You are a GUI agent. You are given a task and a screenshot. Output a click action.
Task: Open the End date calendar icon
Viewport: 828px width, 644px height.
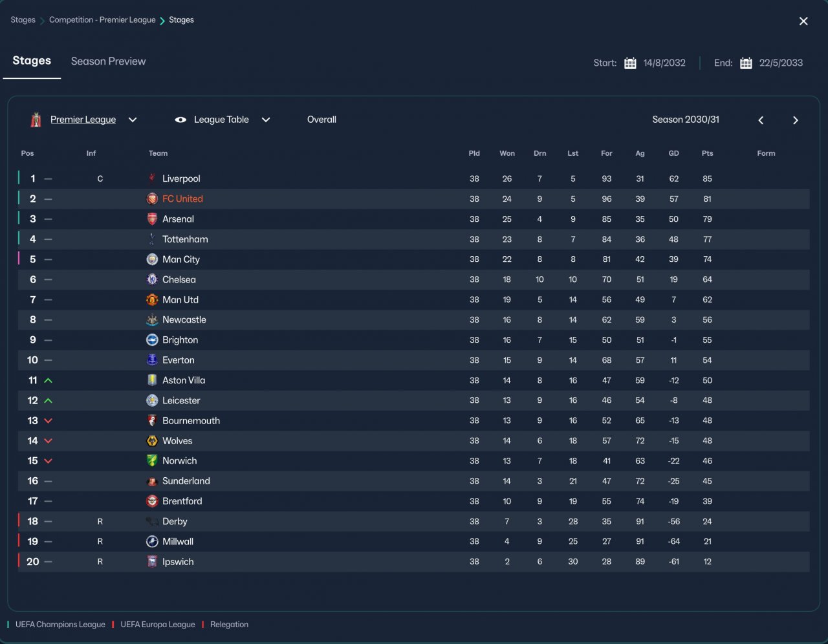tap(746, 63)
